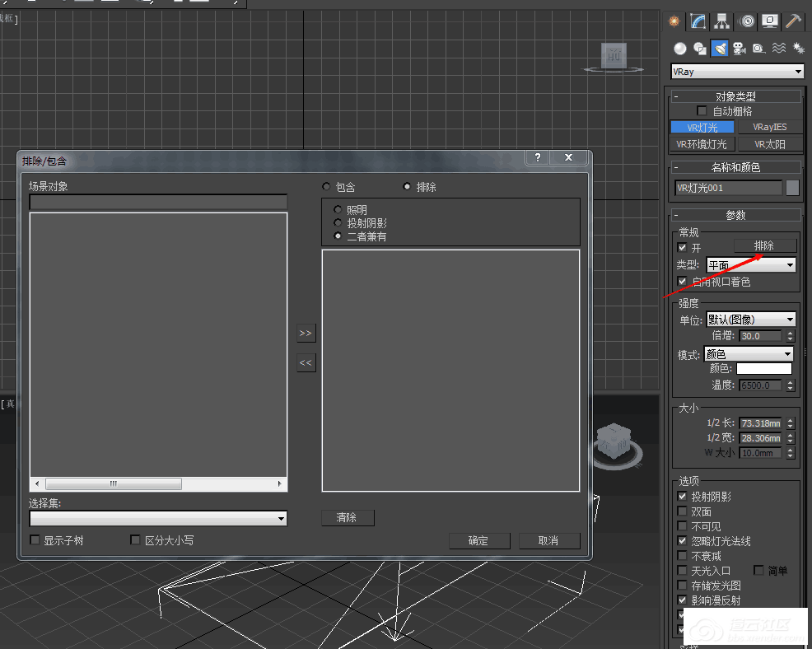Click the 倍增 spinner arrows
Image resolution: width=812 pixels, height=649 pixels.
point(790,336)
